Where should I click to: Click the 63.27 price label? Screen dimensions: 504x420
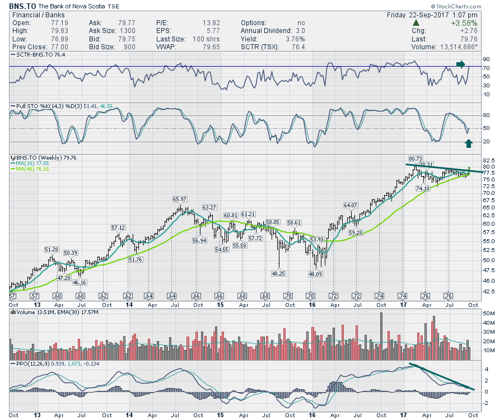[209, 208]
